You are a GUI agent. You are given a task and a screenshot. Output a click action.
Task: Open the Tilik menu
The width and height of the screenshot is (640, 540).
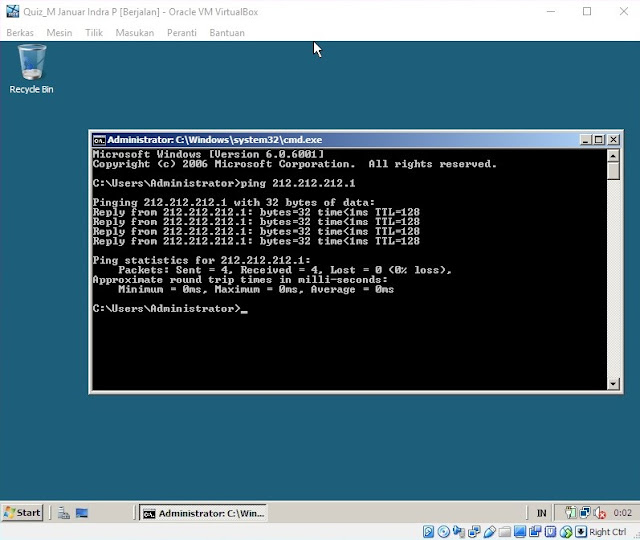pyautogui.click(x=94, y=33)
